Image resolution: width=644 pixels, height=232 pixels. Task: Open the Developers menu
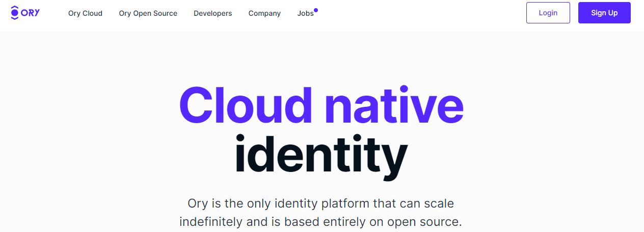[213, 13]
